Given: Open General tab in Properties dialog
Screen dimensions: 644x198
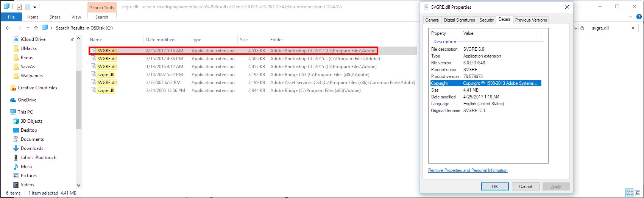Looking at the screenshot, I should point(432,20).
